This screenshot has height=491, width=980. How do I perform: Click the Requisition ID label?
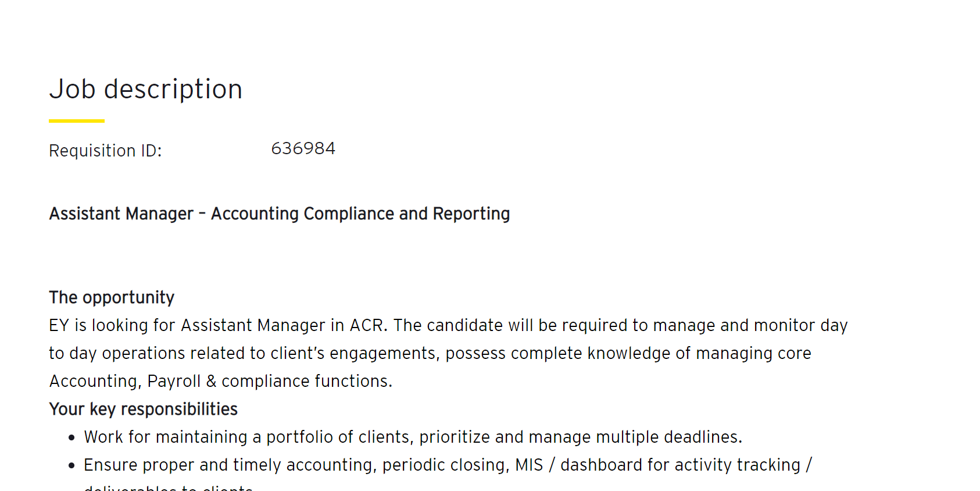[x=105, y=151]
